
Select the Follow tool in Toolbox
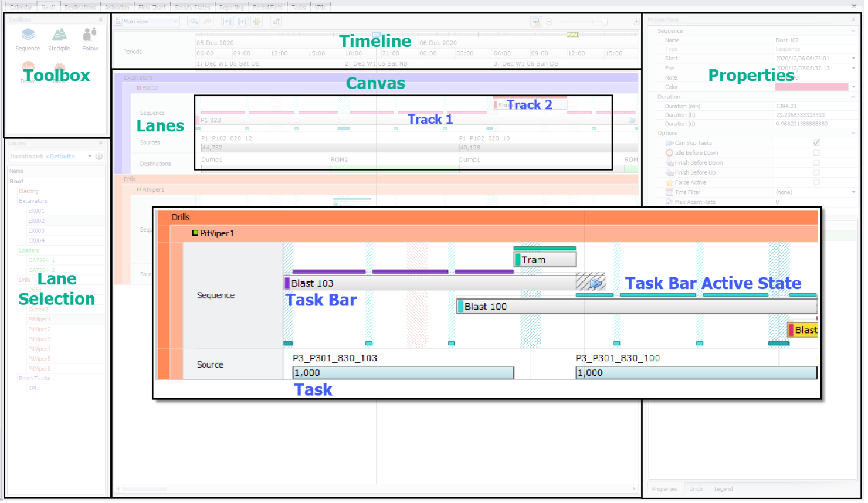(90, 40)
